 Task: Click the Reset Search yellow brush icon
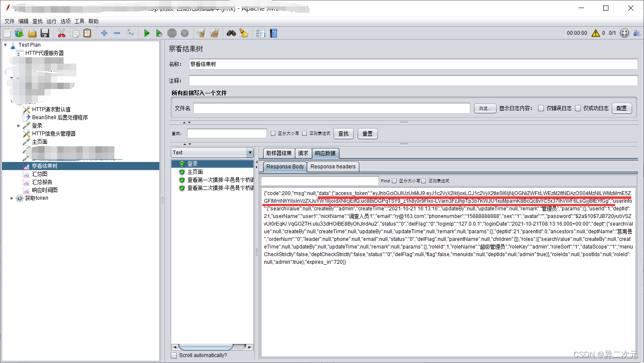(x=244, y=33)
